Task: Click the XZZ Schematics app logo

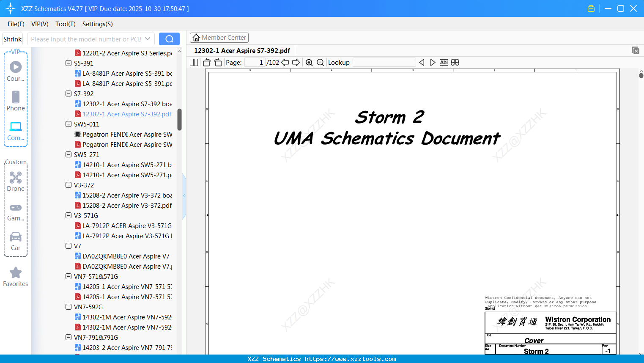Action: pyautogui.click(x=11, y=8)
